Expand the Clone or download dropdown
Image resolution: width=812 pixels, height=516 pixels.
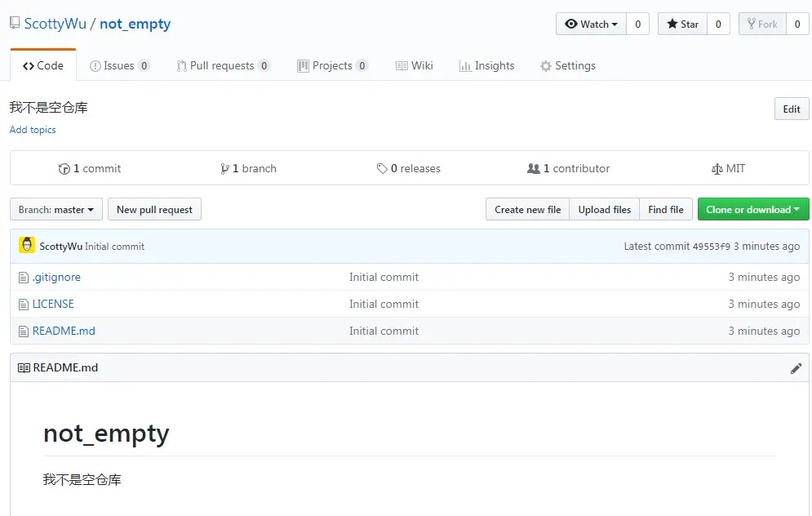click(x=753, y=209)
